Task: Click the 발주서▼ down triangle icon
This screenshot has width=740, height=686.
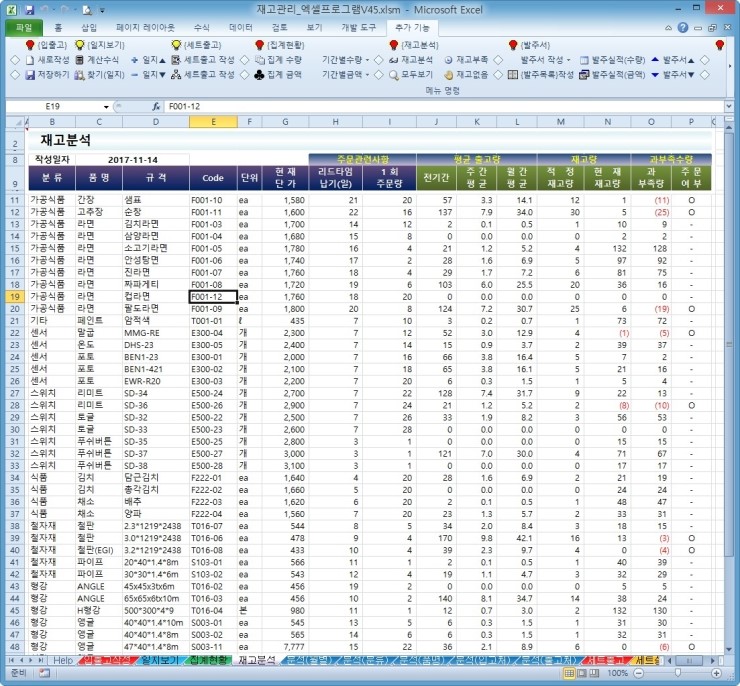Action: click(x=655, y=75)
